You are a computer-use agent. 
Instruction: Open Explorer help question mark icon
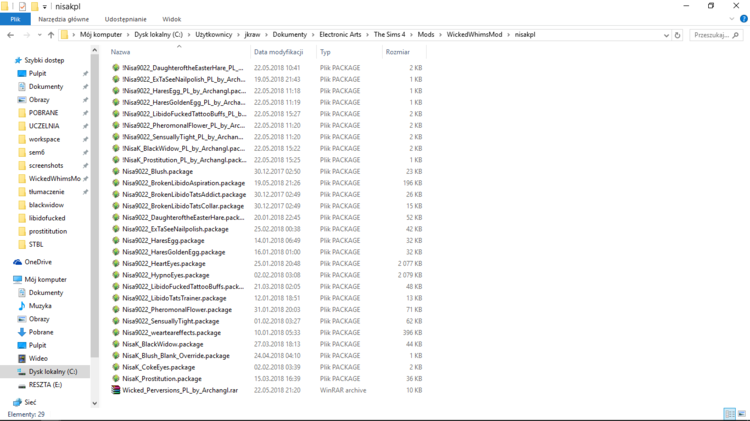(x=744, y=19)
